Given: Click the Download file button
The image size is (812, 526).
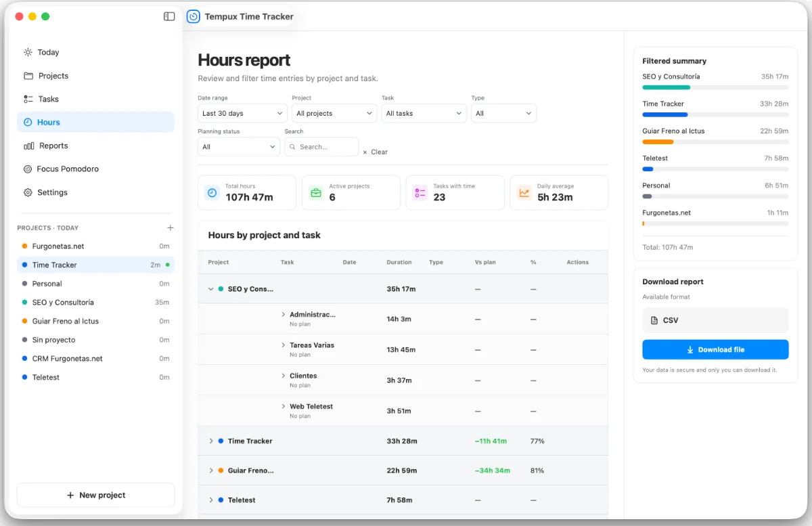Looking at the screenshot, I should point(715,349).
